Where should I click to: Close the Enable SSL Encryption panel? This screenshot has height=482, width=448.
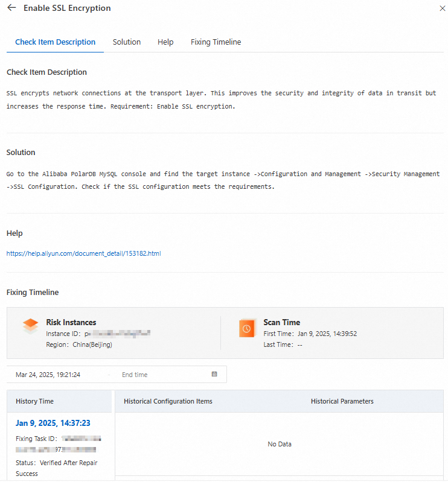click(x=442, y=8)
